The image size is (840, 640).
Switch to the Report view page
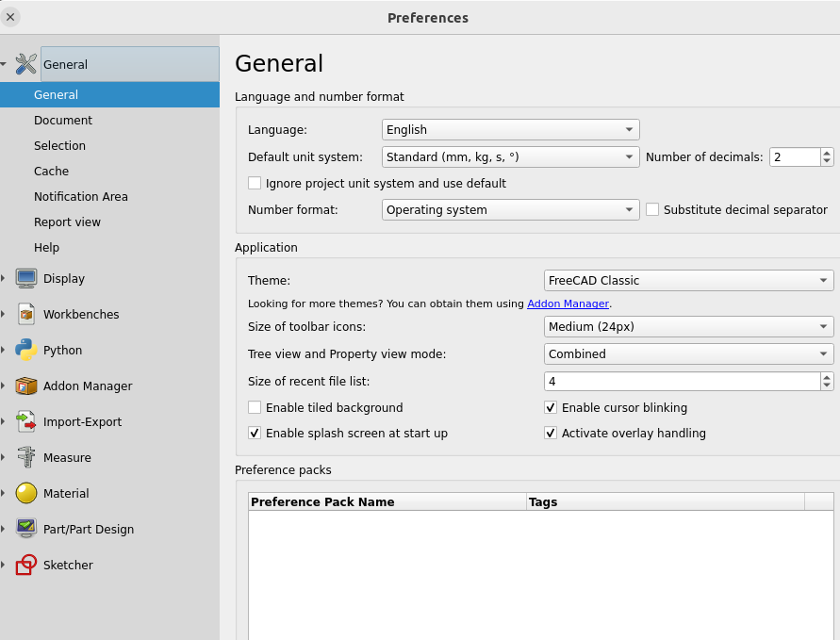click(x=67, y=222)
